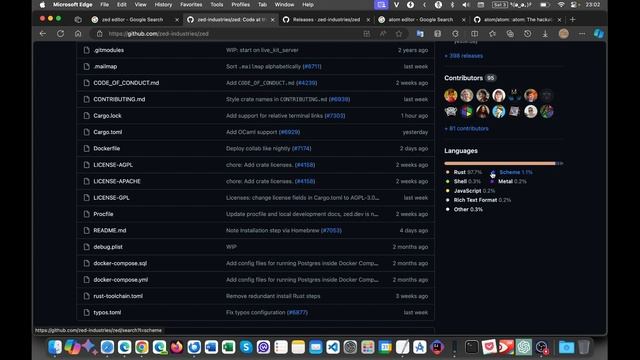Image resolution: width=640 pixels, height=360 pixels.
Task: Open the README.md file
Action: [x=110, y=230]
